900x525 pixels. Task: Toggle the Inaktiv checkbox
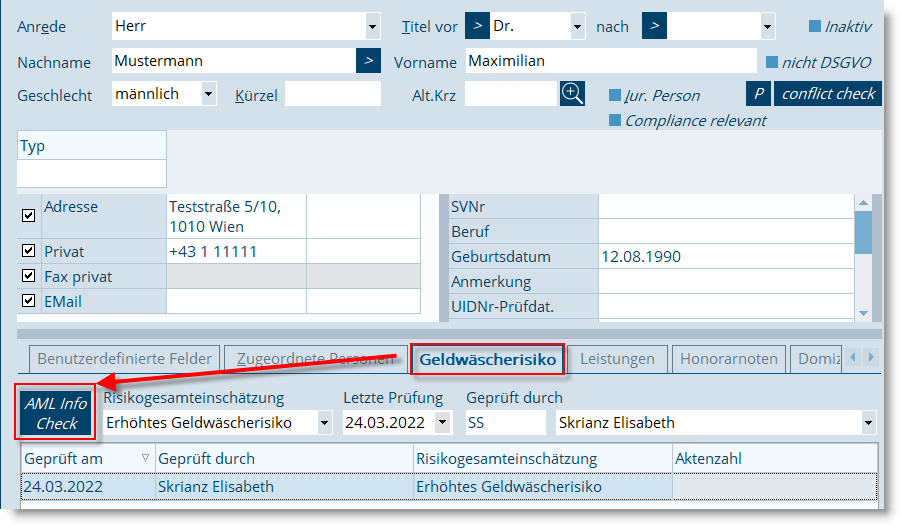pos(815,27)
